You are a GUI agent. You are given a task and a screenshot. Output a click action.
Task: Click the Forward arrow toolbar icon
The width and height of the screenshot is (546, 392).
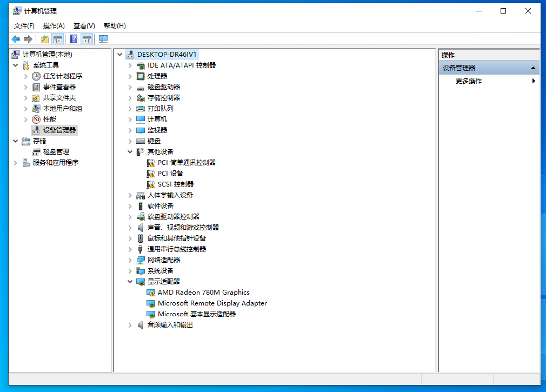coord(28,39)
